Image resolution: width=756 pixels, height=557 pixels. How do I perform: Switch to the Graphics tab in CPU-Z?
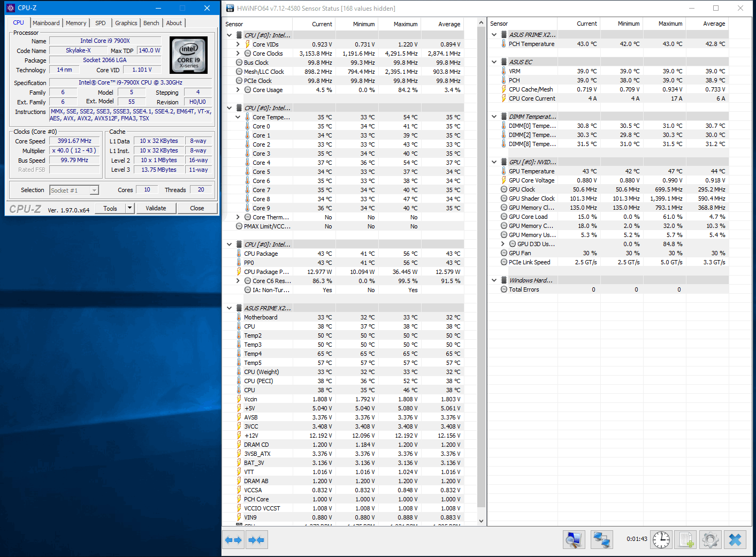tap(126, 23)
